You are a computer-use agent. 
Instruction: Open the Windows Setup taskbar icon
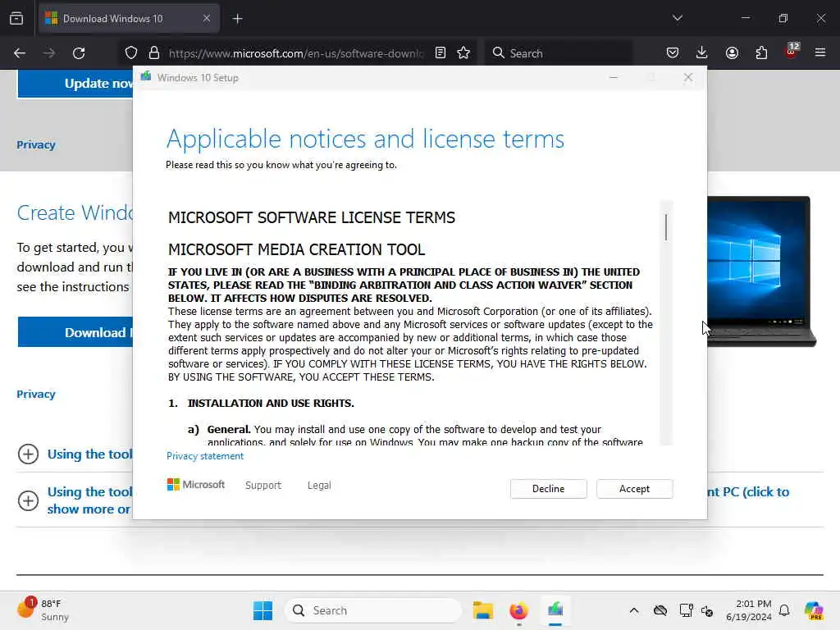(x=555, y=609)
